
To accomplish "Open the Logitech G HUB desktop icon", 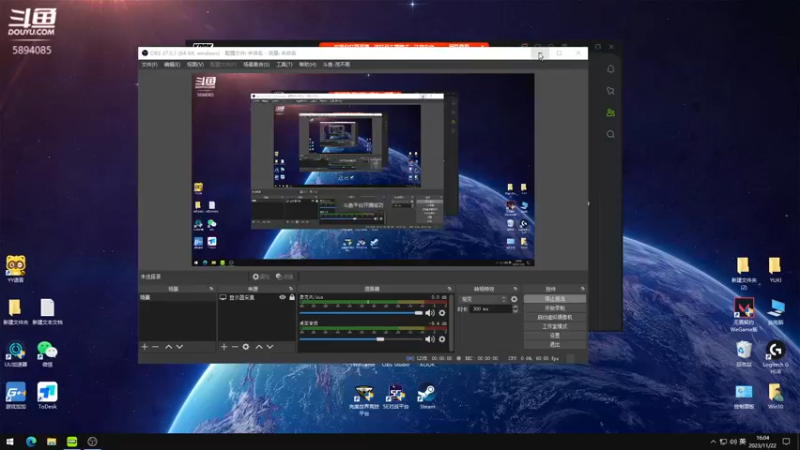I will point(776,356).
